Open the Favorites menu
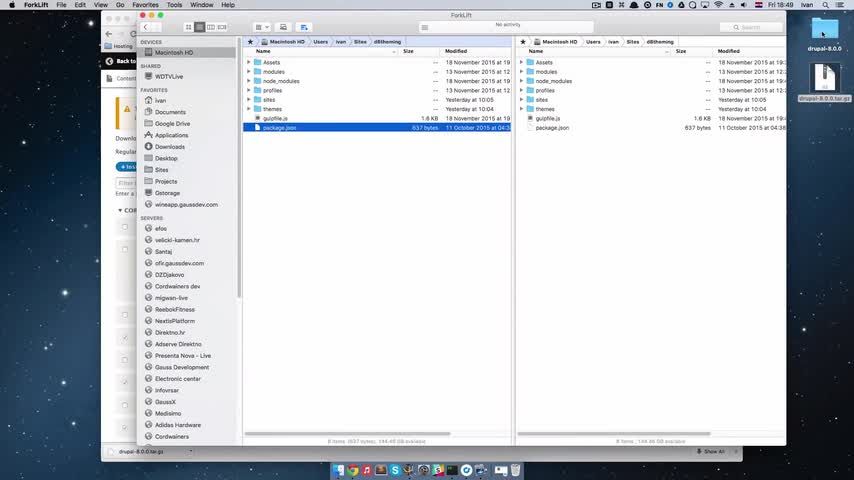Screen dimensions: 854x480 pyautogui.click(x=145, y=5)
